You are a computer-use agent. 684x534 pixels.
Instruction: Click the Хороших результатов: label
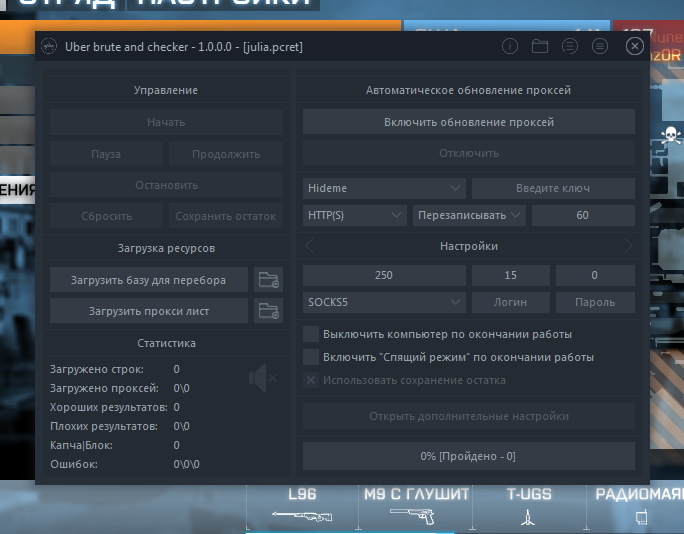[109, 407]
